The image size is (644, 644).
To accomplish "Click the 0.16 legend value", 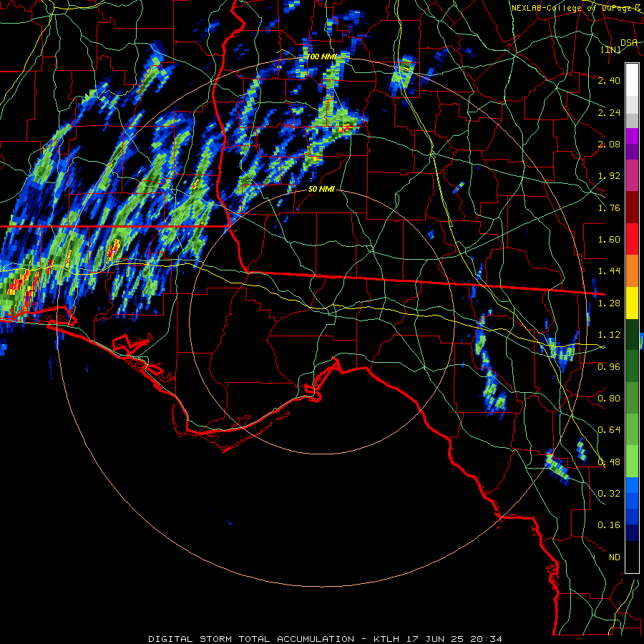I will pyautogui.click(x=609, y=525).
